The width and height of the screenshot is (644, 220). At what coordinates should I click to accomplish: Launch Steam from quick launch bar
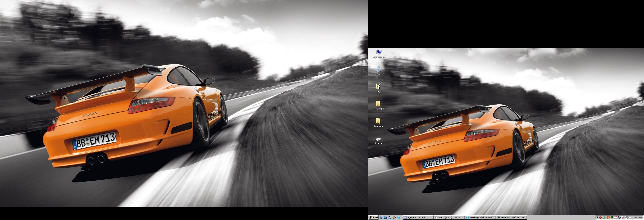[390, 218]
